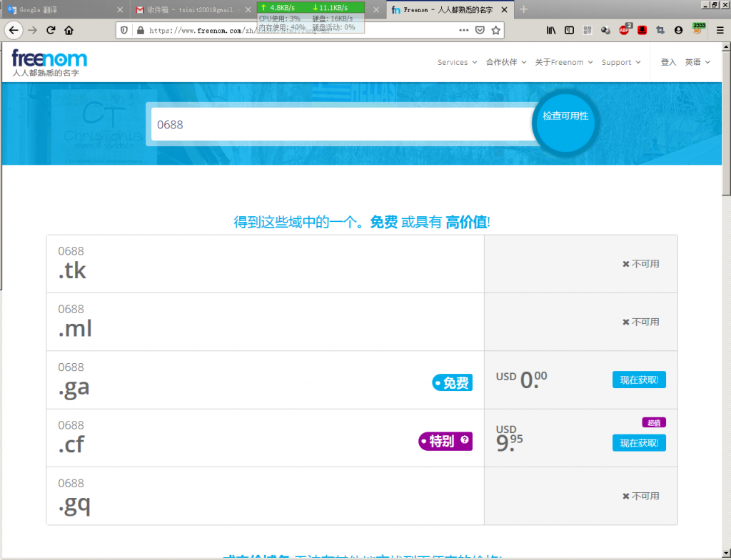Screen dimensions: 731x560
Task: Click the USD 9.95 price
Action: click(x=509, y=439)
